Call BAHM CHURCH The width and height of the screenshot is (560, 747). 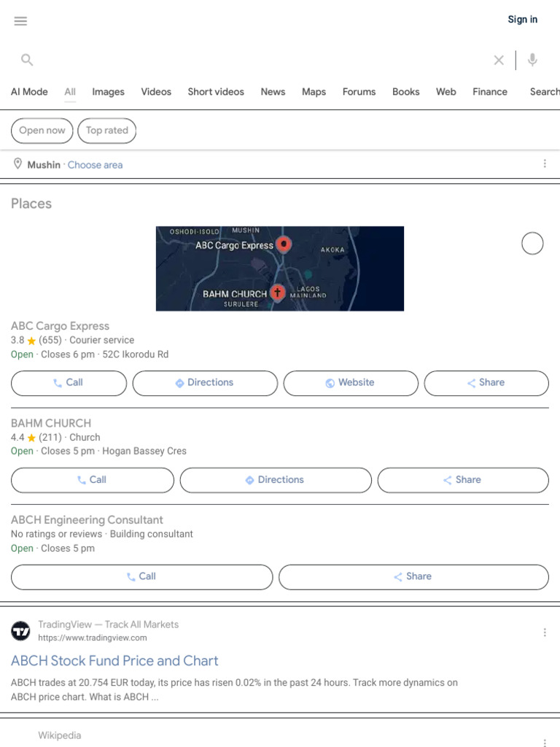tap(93, 480)
